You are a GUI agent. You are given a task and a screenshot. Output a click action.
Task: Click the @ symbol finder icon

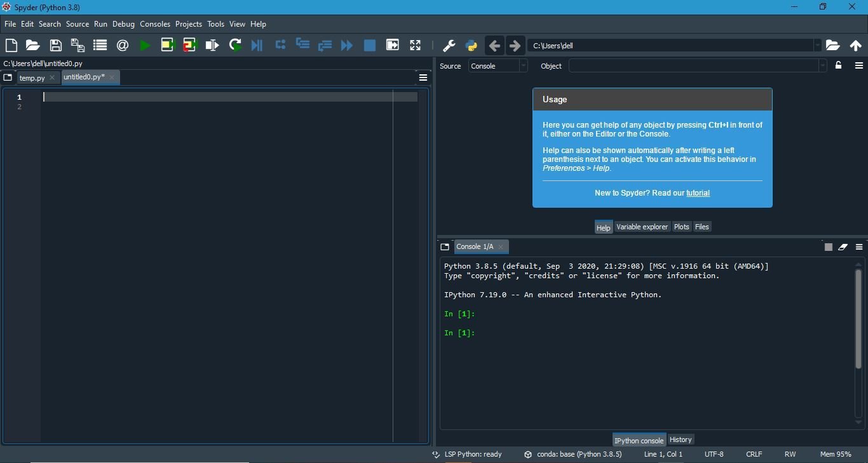pyautogui.click(x=123, y=45)
